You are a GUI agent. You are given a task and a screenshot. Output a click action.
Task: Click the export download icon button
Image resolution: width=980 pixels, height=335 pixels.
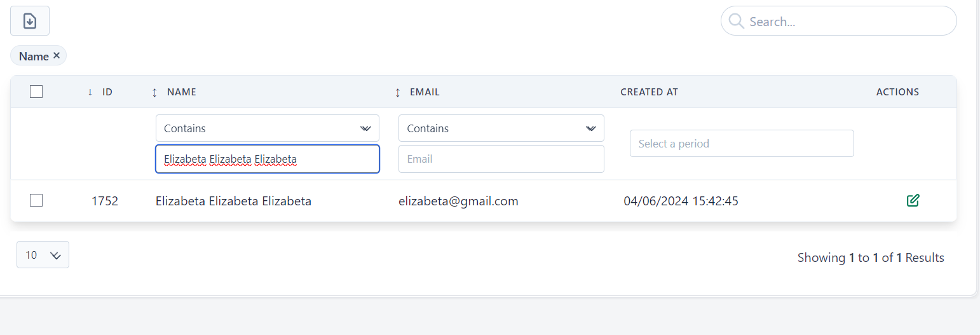[30, 21]
